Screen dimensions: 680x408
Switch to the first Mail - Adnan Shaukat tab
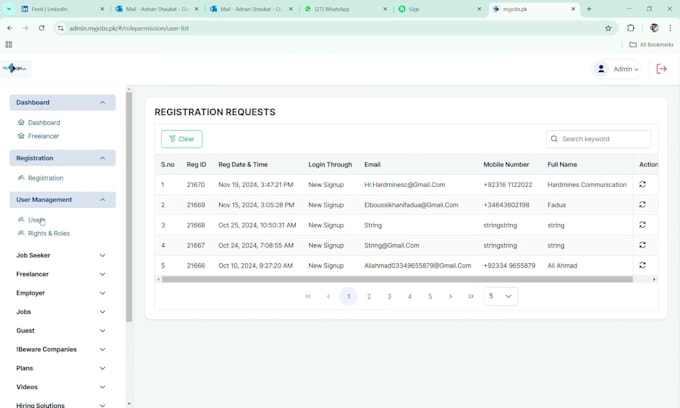click(x=157, y=9)
